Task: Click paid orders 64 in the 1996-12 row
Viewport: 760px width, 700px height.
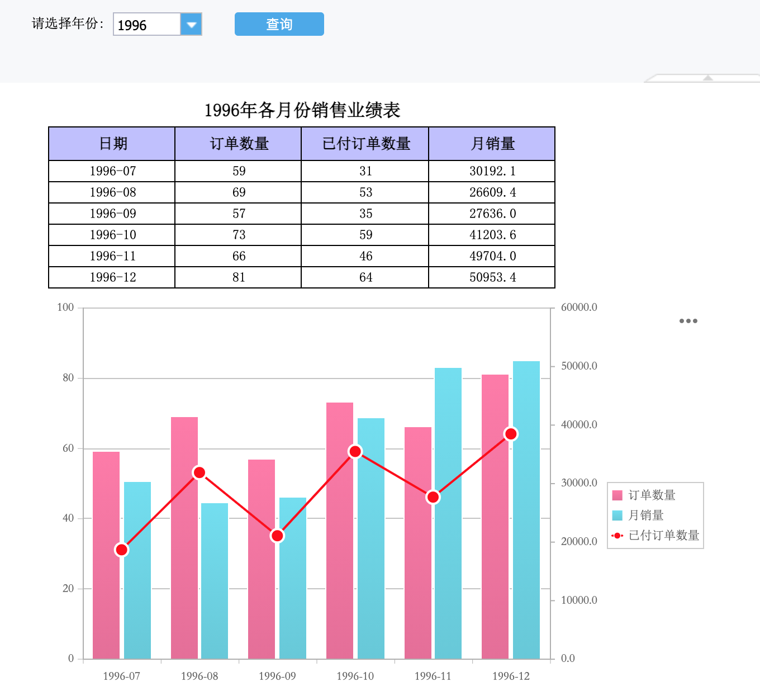Action: tap(365, 277)
